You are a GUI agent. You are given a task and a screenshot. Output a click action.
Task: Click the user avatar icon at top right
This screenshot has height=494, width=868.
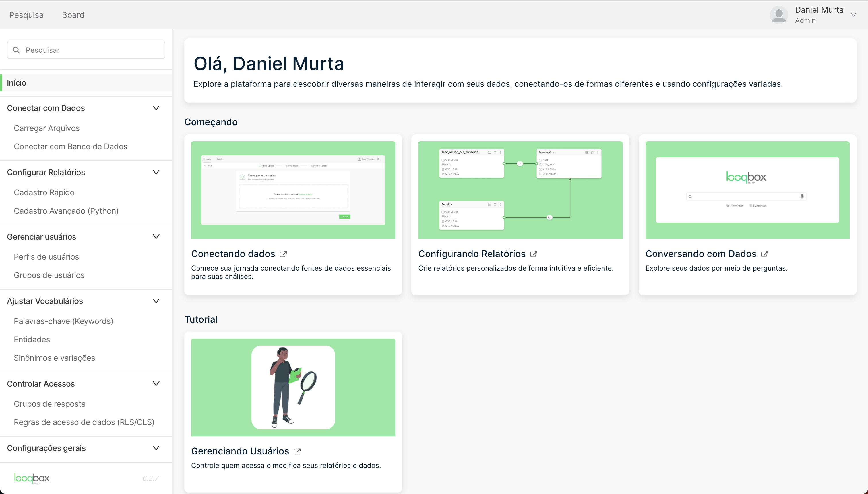coord(778,15)
